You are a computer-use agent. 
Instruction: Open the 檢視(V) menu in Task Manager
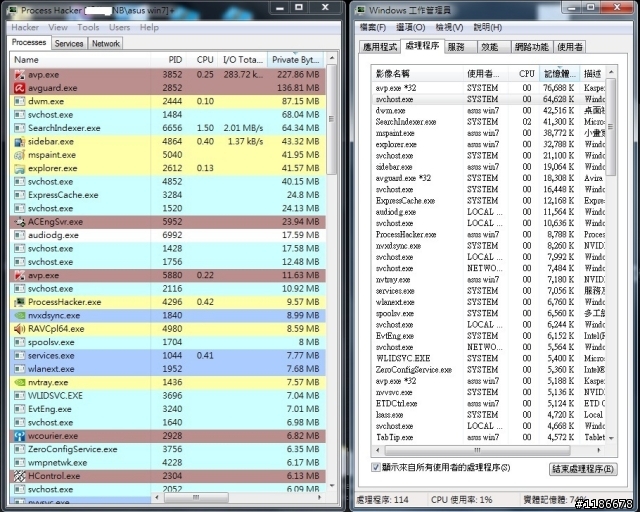[x=449, y=27]
